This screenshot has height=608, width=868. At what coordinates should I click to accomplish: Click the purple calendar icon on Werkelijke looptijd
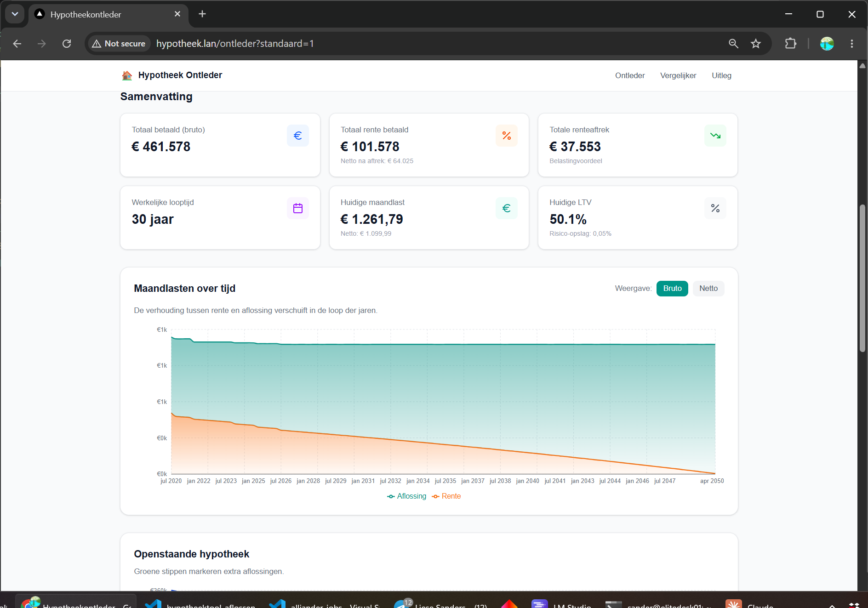point(298,208)
